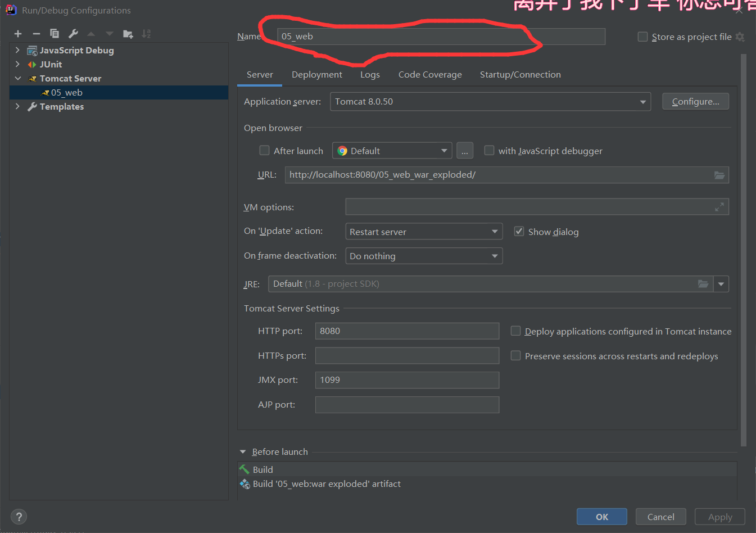Open the On frame deactivation dropdown
Screen dimensions: 756x533
tap(424, 256)
